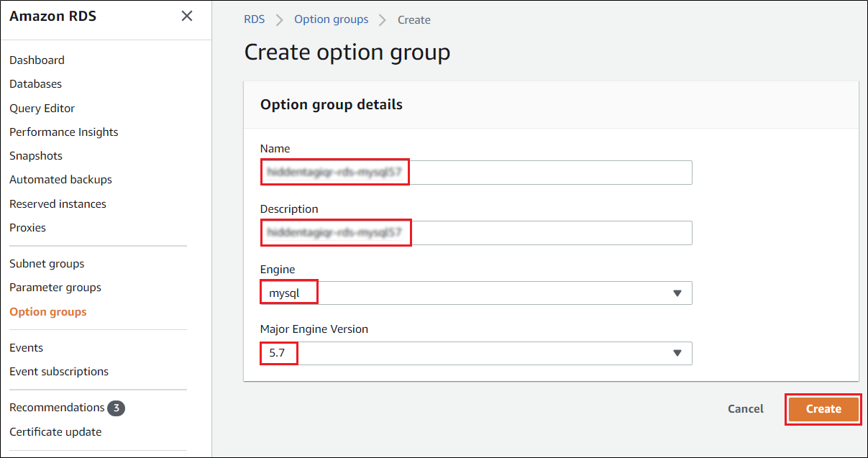Image resolution: width=868 pixels, height=458 pixels.
Task: Click the orange Create button
Action: click(x=823, y=409)
